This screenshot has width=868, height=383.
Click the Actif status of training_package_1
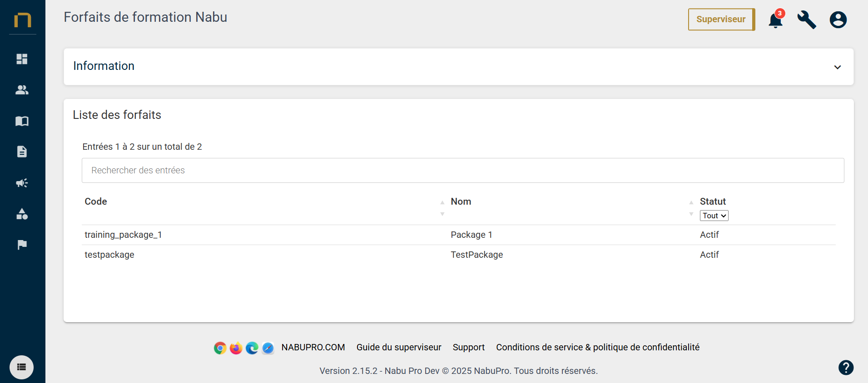709,235
